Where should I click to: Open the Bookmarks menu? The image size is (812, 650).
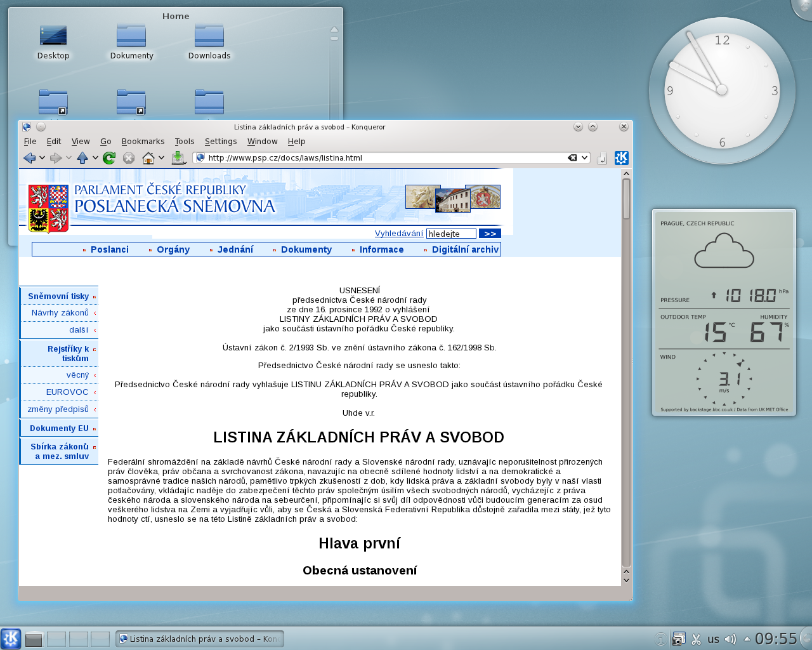[143, 142]
